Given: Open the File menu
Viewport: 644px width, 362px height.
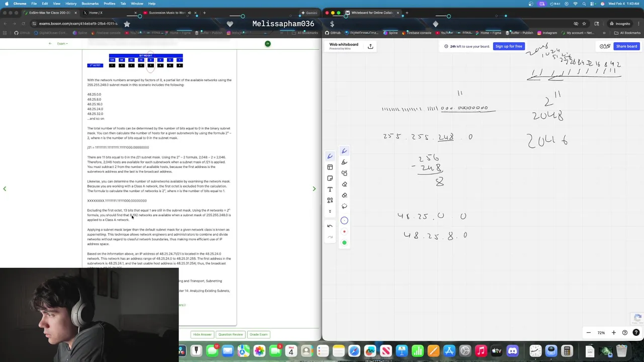Looking at the screenshot, I should click(x=34, y=4).
